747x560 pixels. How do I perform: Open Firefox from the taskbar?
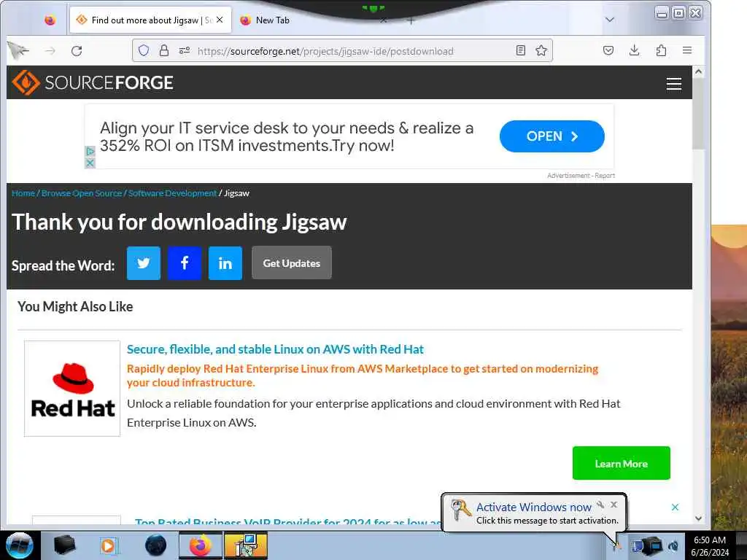click(x=200, y=545)
